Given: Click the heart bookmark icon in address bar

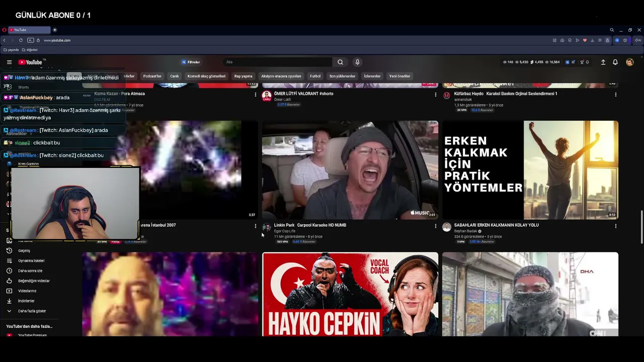Looking at the screenshot, I should [x=585, y=40].
